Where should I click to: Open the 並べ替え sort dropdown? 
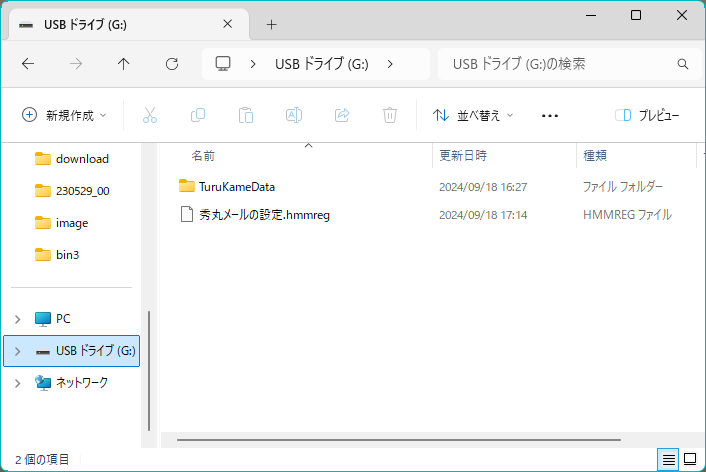pyautogui.click(x=473, y=115)
